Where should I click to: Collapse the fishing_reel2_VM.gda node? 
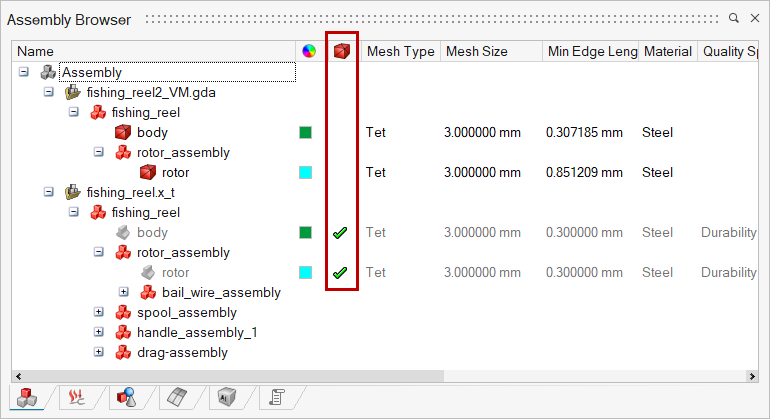point(49,92)
